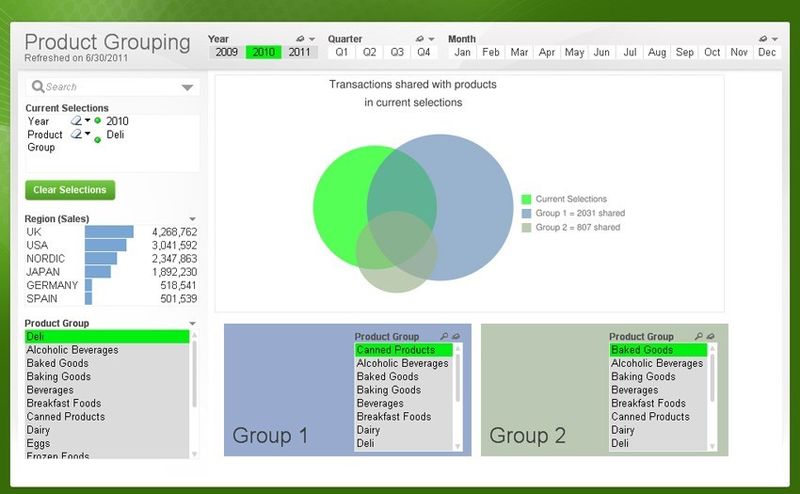Click the green status dot beside 2010
The image size is (800, 494).
point(97,120)
